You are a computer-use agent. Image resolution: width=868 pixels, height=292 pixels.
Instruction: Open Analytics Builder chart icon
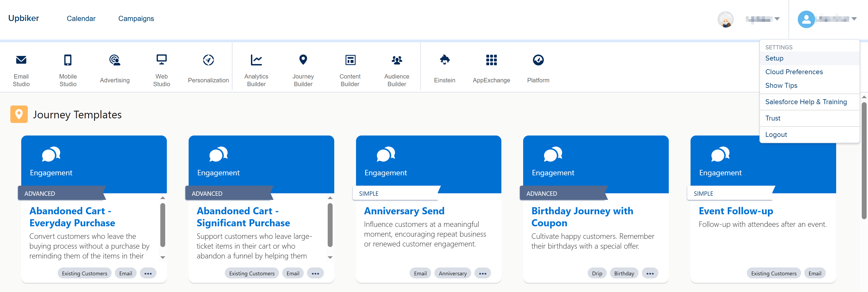coord(256,60)
